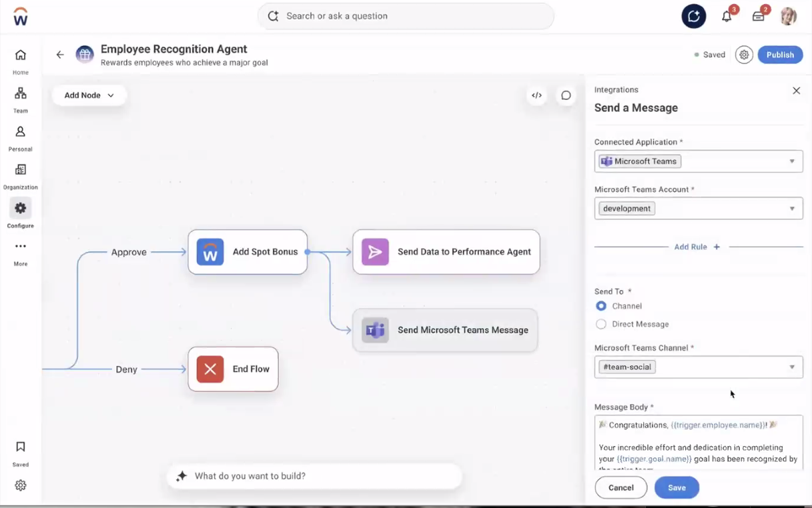
Task: Select the Channel radio button under Send To
Action: [x=600, y=305]
